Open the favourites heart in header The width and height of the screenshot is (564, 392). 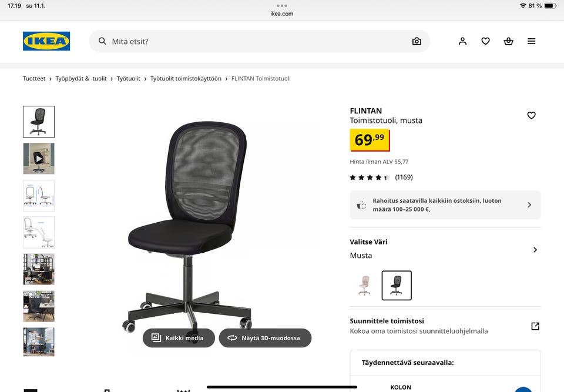486,41
